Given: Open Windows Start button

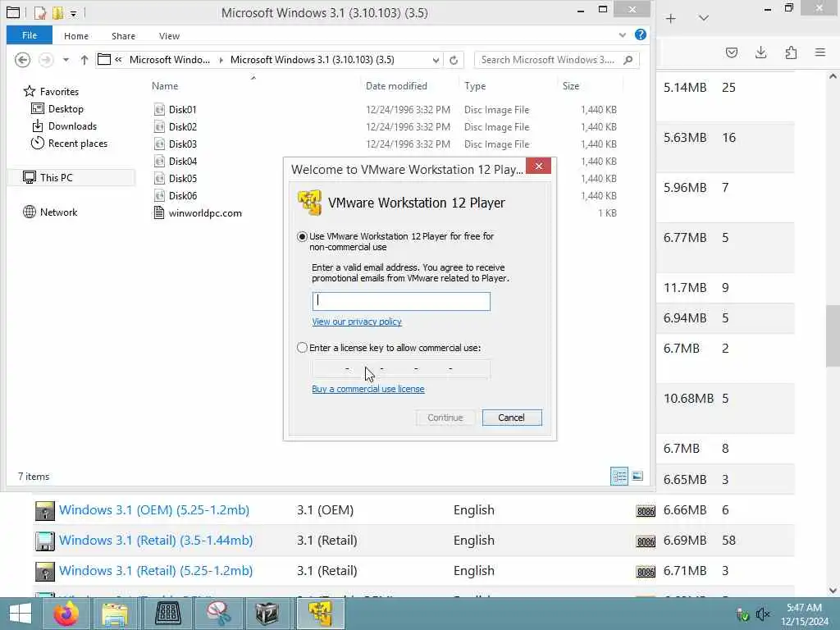Looking at the screenshot, I should 21,614.
